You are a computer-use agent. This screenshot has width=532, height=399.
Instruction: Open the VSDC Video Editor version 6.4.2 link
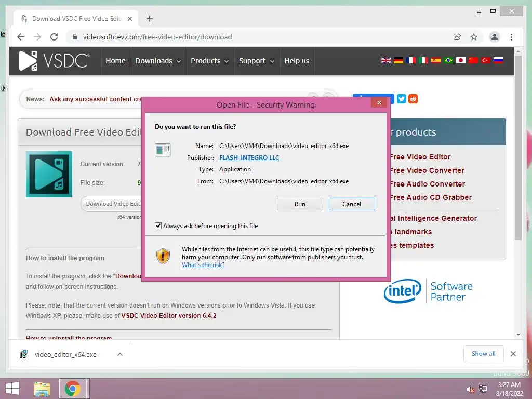click(169, 316)
